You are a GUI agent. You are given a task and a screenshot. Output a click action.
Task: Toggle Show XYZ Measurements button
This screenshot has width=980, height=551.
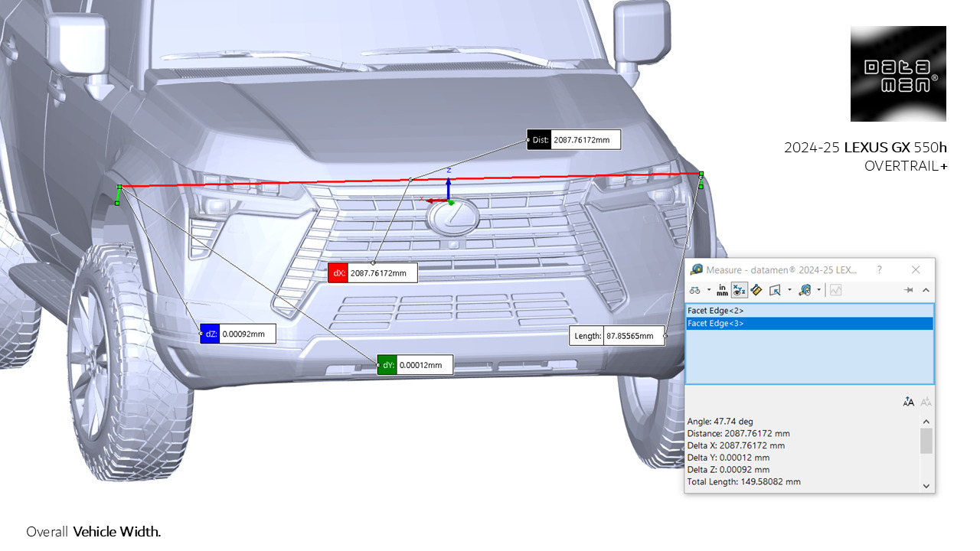(739, 290)
